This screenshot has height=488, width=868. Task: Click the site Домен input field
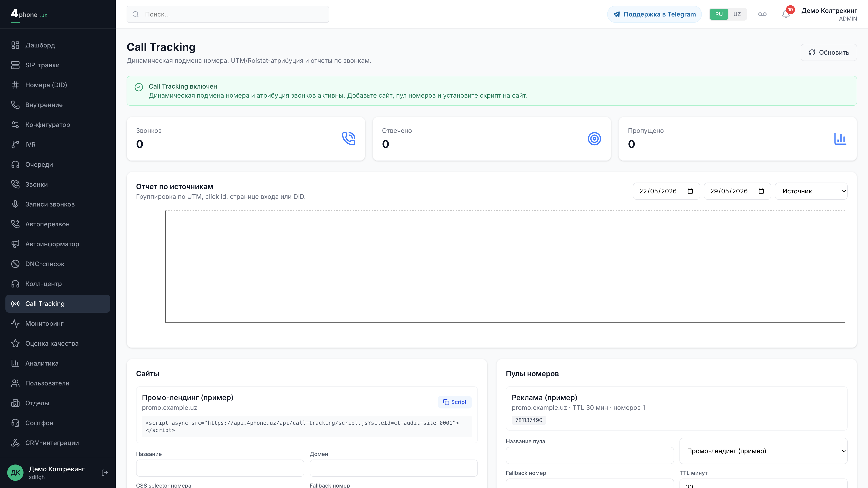pos(394,468)
